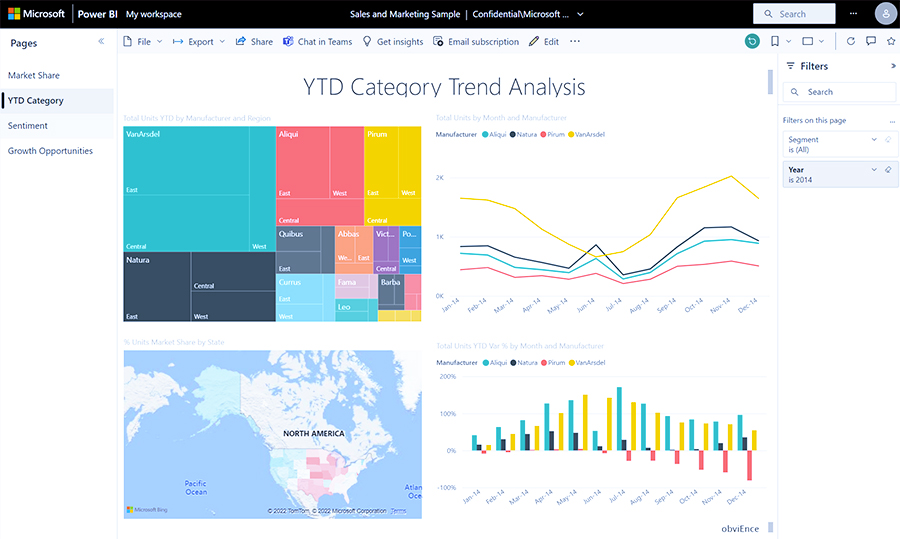Clear the Segment filter with eraser icon
The height and width of the screenshot is (539, 900).
888,140
